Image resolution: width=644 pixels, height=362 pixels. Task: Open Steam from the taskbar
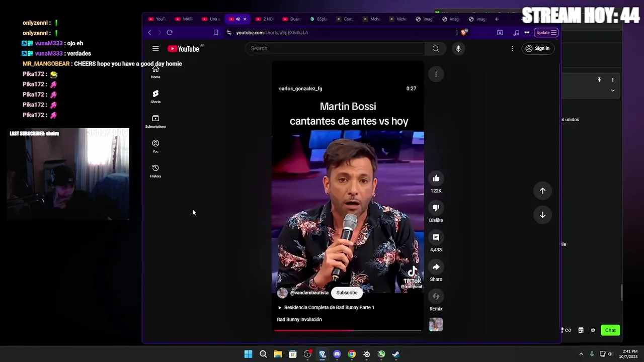coord(396,354)
